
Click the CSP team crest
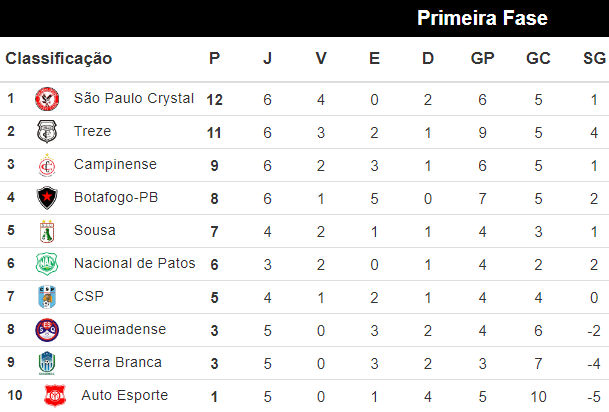[x=46, y=296]
